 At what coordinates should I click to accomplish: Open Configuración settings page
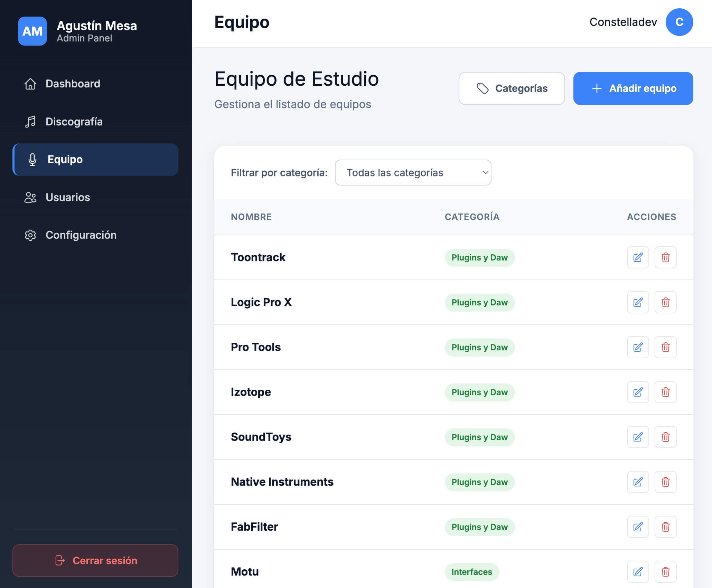(81, 235)
